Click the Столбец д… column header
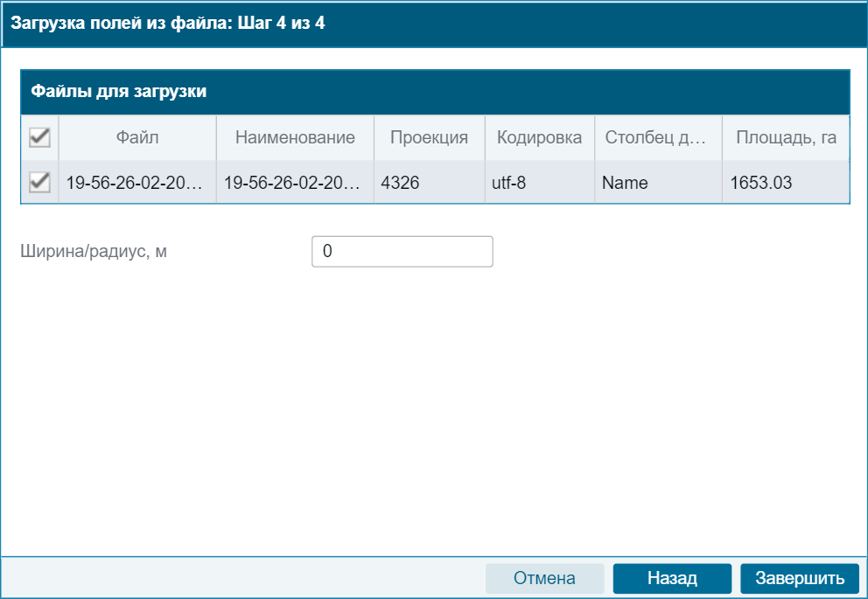 (658, 137)
